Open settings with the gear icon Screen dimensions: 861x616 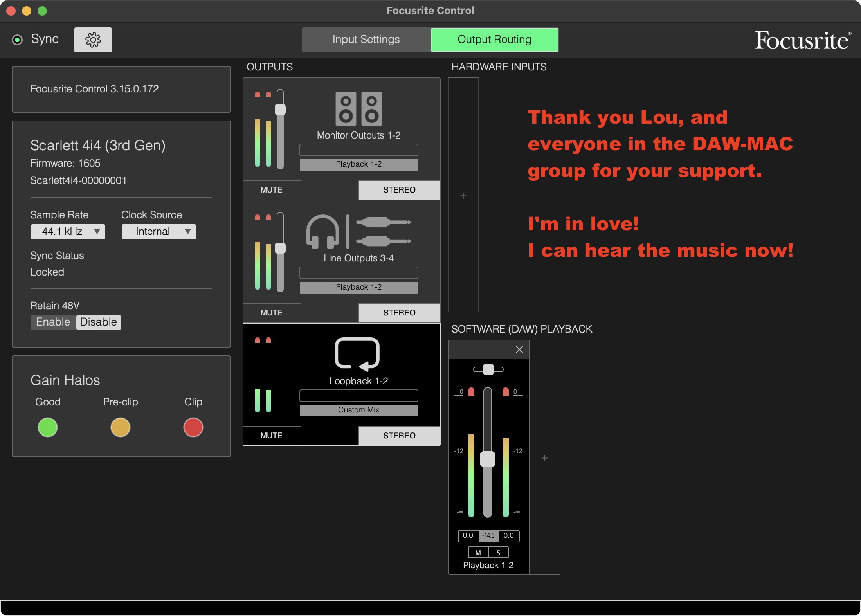(93, 40)
